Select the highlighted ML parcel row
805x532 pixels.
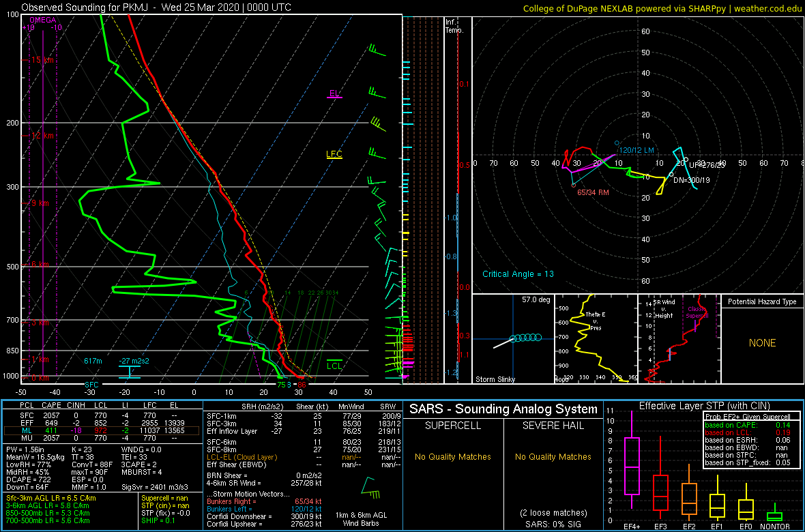(x=103, y=431)
